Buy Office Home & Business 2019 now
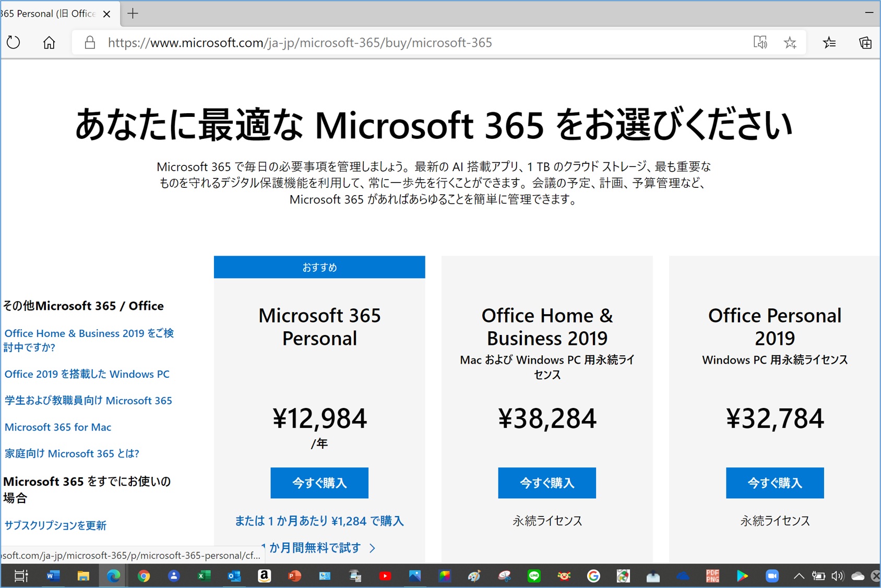 coord(547,483)
